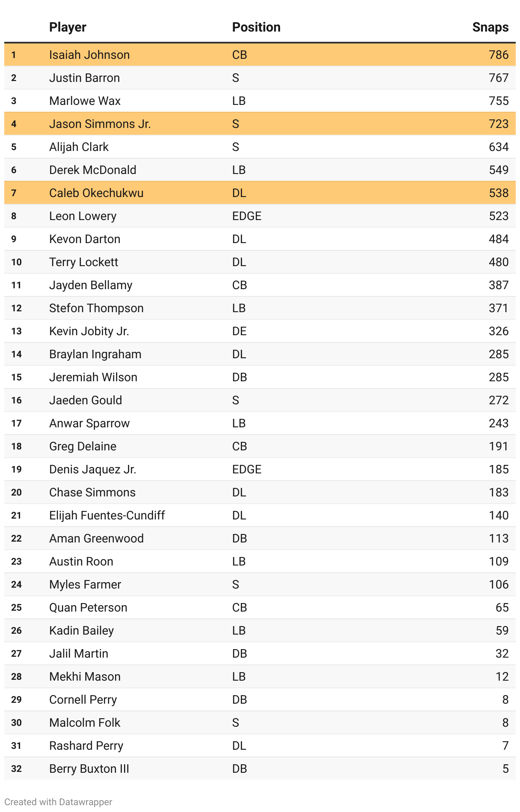Select the Jason Simmons Jr. highlighted row
Screen dimensions: 520x812
pos(260,124)
